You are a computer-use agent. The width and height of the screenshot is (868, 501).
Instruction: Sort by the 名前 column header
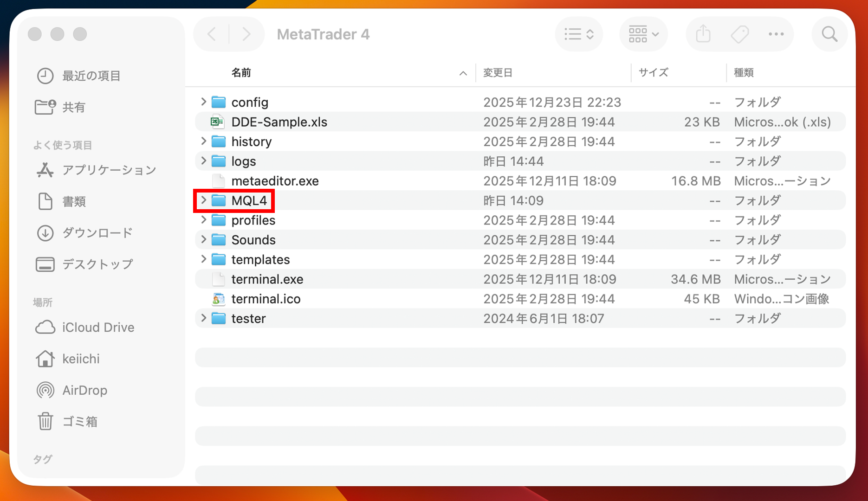point(241,73)
